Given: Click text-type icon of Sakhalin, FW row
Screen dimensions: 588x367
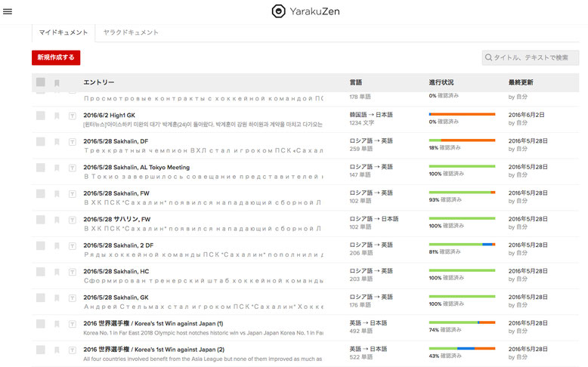Looking at the screenshot, I should pos(73,194).
